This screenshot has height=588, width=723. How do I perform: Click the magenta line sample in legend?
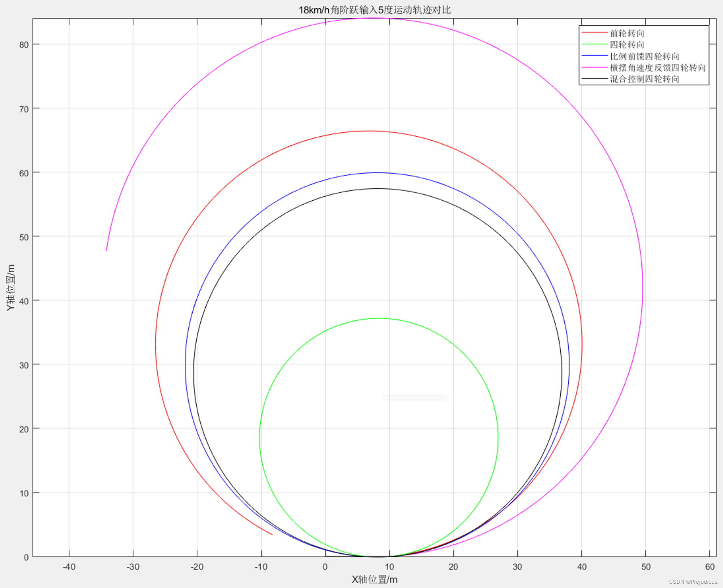click(595, 67)
